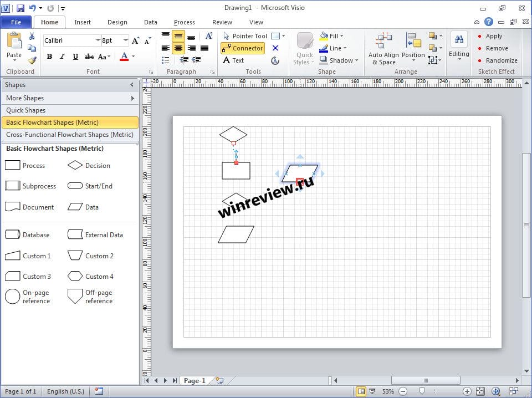Click Apply in Sketch Effect group
The width and height of the screenshot is (532, 398).
point(490,36)
